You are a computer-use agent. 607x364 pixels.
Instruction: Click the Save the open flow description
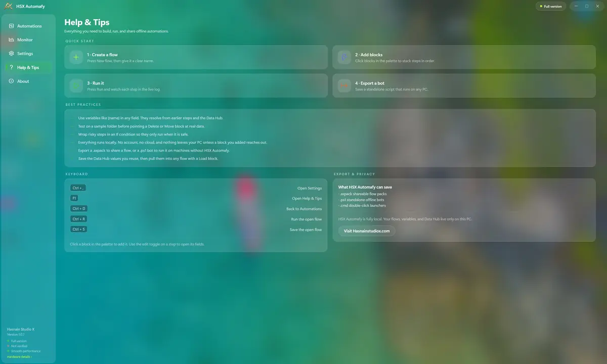pos(306,230)
